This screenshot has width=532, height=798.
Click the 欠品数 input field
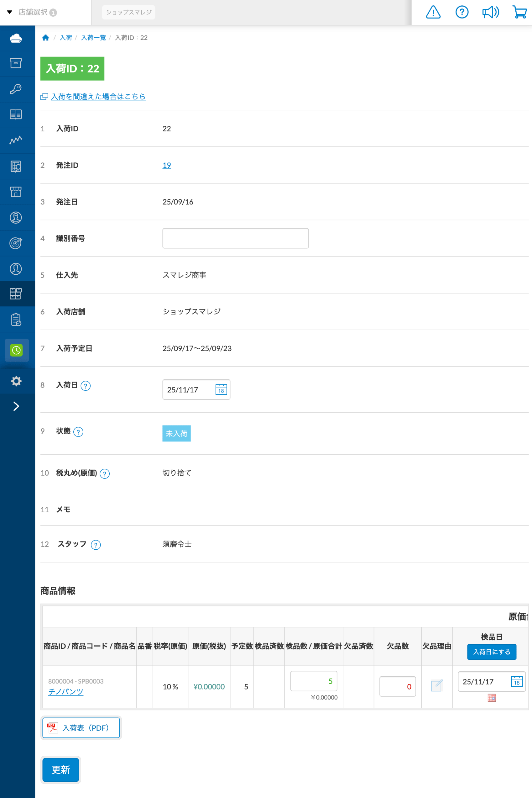[397, 686]
